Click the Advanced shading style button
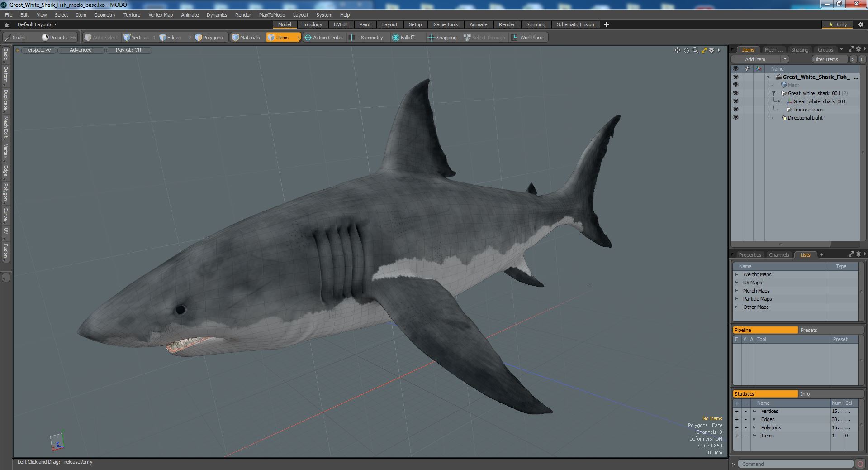Image resolution: width=868 pixels, height=470 pixels. (81, 50)
